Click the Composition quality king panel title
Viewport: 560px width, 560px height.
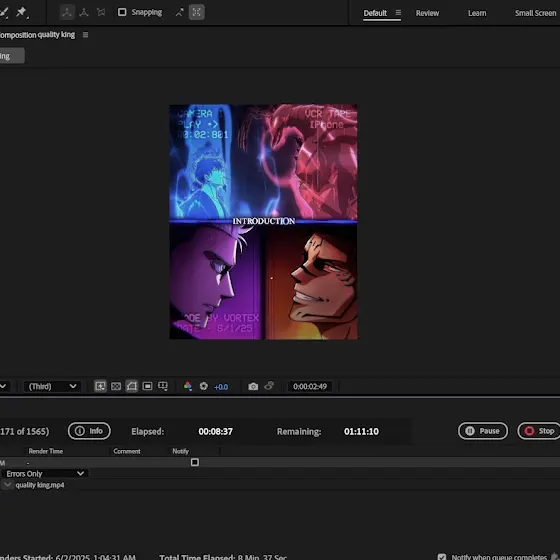[37, 35]
